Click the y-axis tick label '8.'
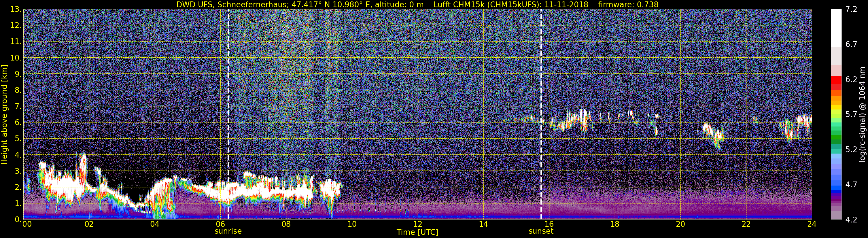This screenshot has width=868, height=238. (x=18, y=90)
